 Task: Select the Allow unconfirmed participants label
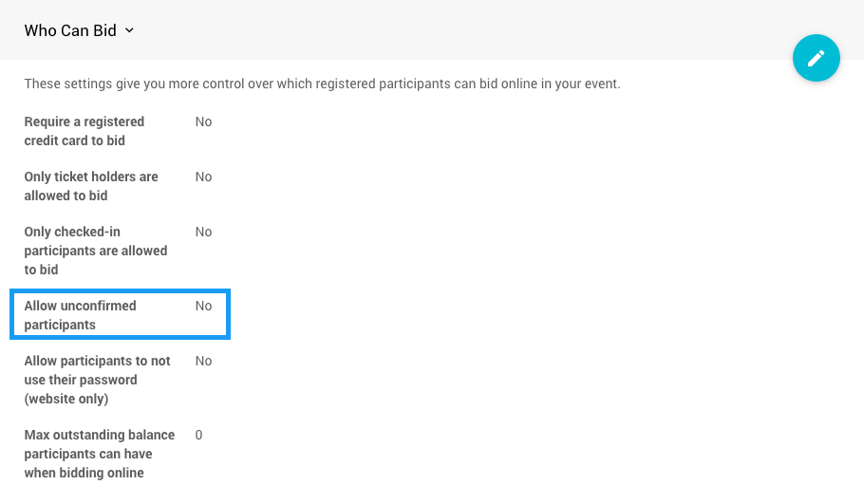tap(80, 315)
